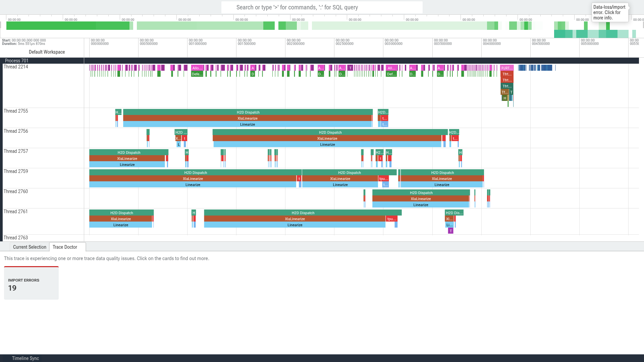Select Linearize slice in Thread 2757

tap(127, 165)
